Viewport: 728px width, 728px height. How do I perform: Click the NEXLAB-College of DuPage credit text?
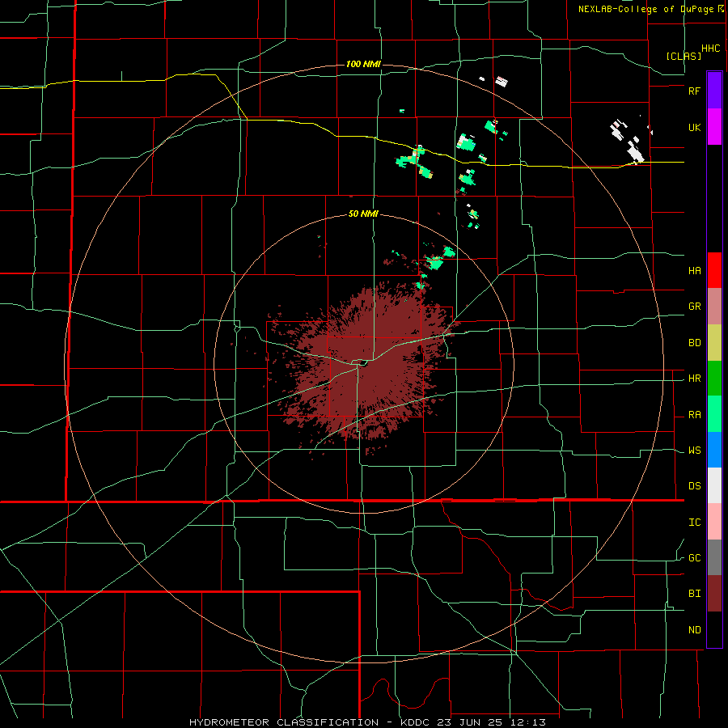(x=645, y=9)
